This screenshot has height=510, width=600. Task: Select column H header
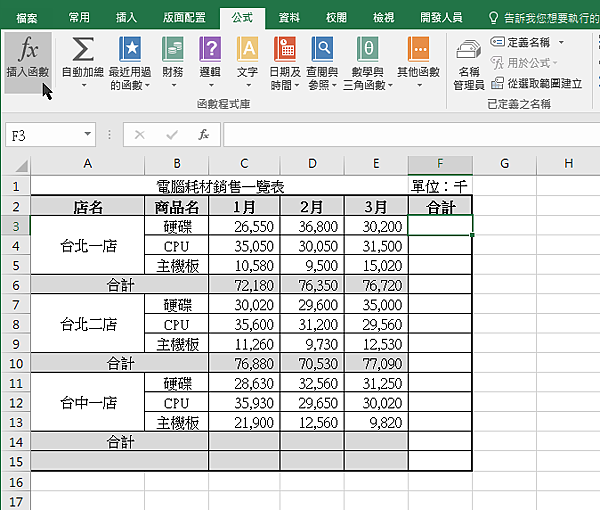[568, 165]
